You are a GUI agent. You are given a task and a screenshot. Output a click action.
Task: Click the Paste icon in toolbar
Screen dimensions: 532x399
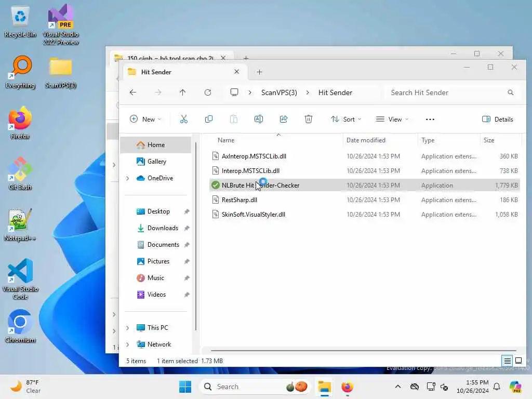pyautogui.click(x=233, y=119)
